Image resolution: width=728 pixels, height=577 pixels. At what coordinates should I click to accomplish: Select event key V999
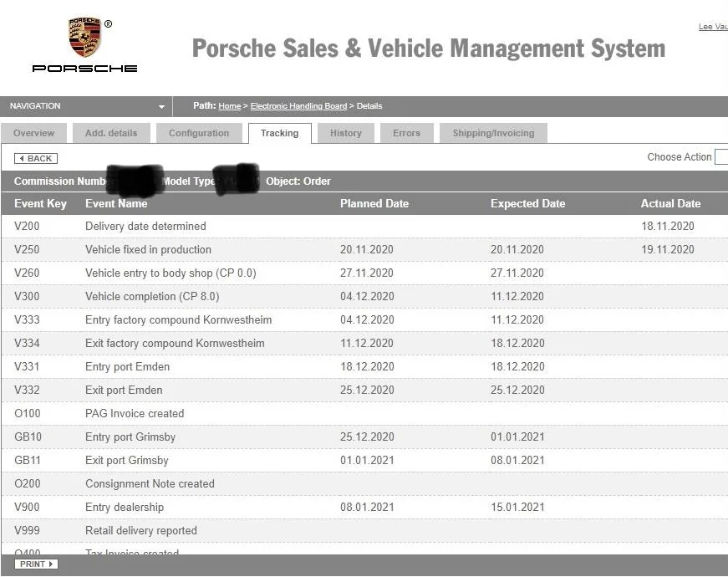27,530
